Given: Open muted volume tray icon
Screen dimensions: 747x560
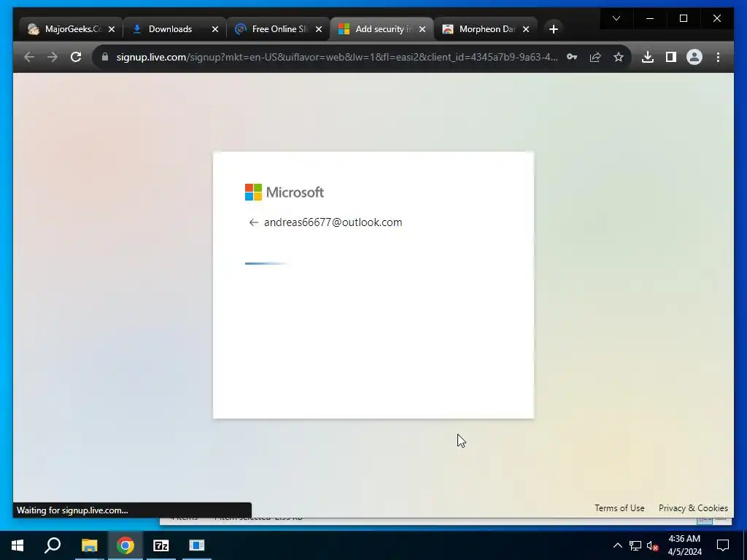Looking at the screenshot, I should point(653,545).
